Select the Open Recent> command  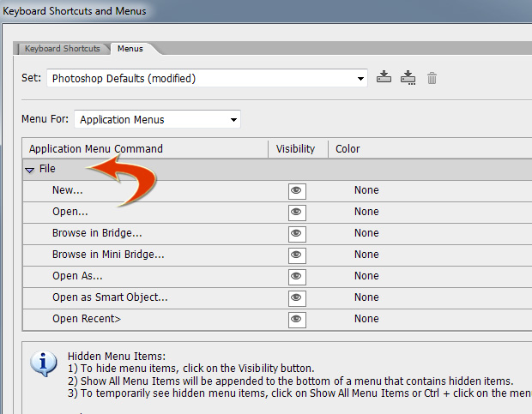[x=87, y=319]
